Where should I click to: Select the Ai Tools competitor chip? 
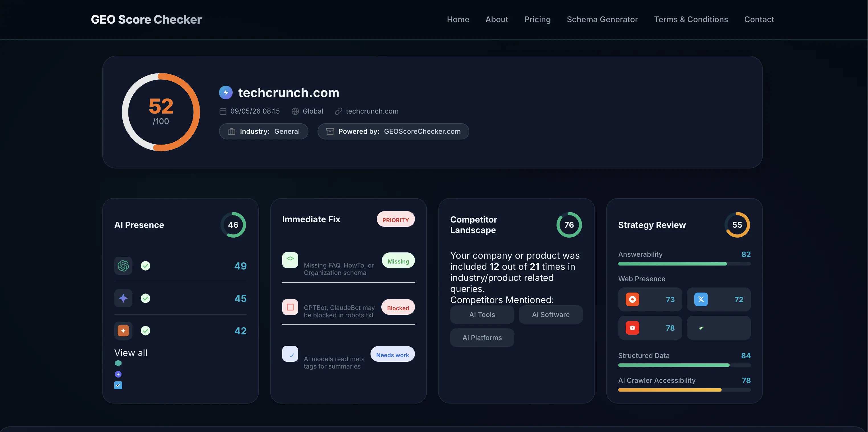[x=482, y=314]
